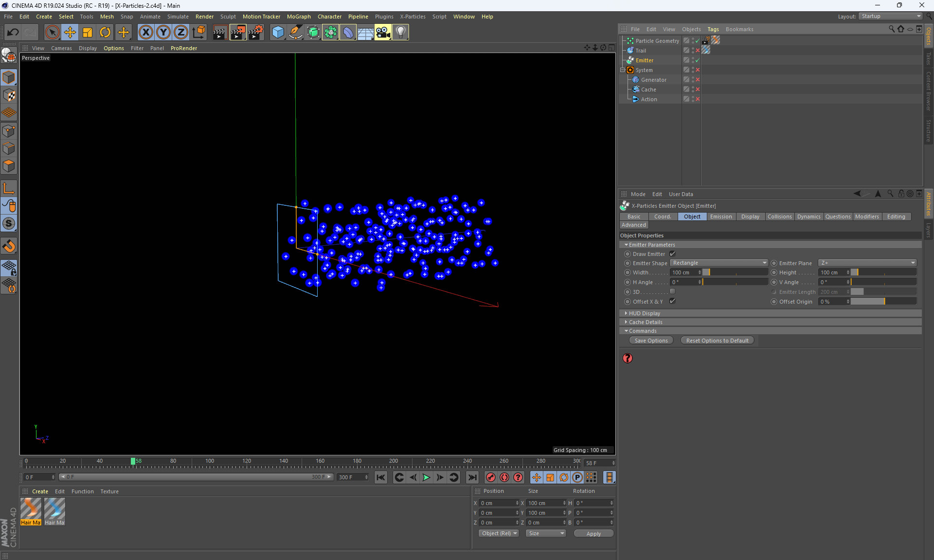Select the Rotate tool icon
This screenshot has width=934, height=560.
[105, 33]
